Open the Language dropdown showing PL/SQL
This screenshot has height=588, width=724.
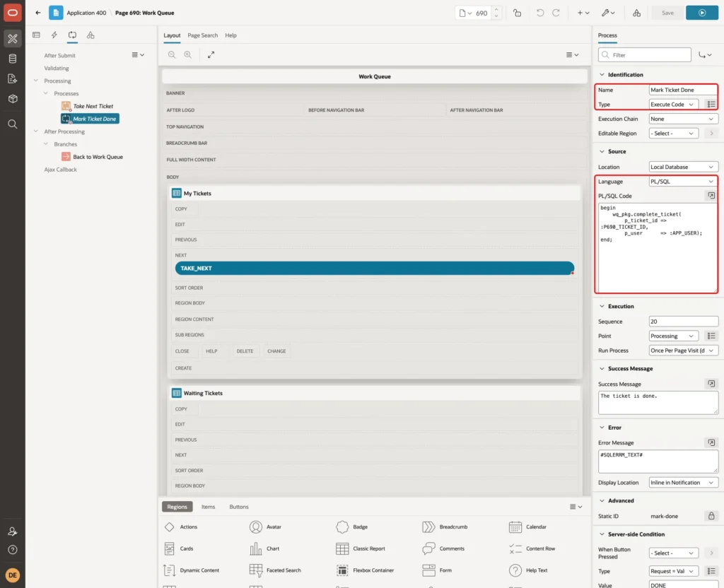(x=683, y=182)
